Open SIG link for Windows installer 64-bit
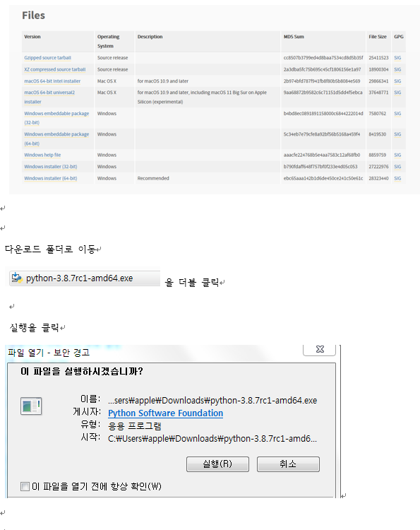 [x=397, y=178]
